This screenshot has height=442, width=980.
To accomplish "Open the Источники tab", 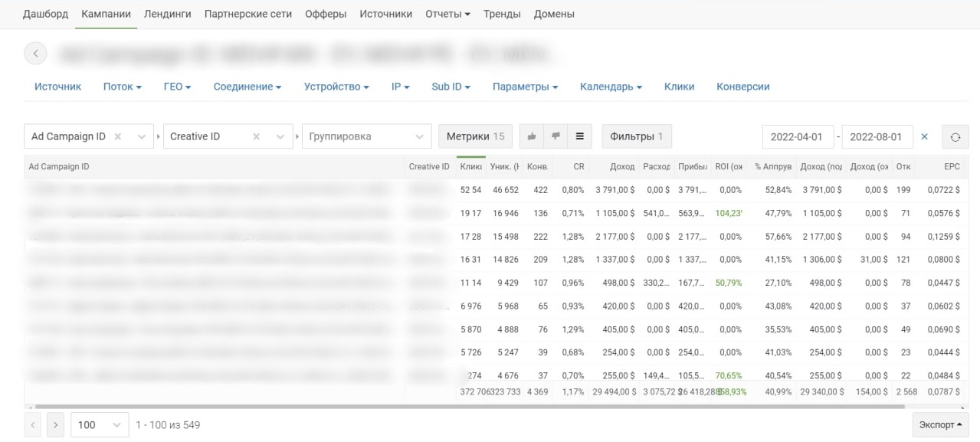I will click(385, 14).
